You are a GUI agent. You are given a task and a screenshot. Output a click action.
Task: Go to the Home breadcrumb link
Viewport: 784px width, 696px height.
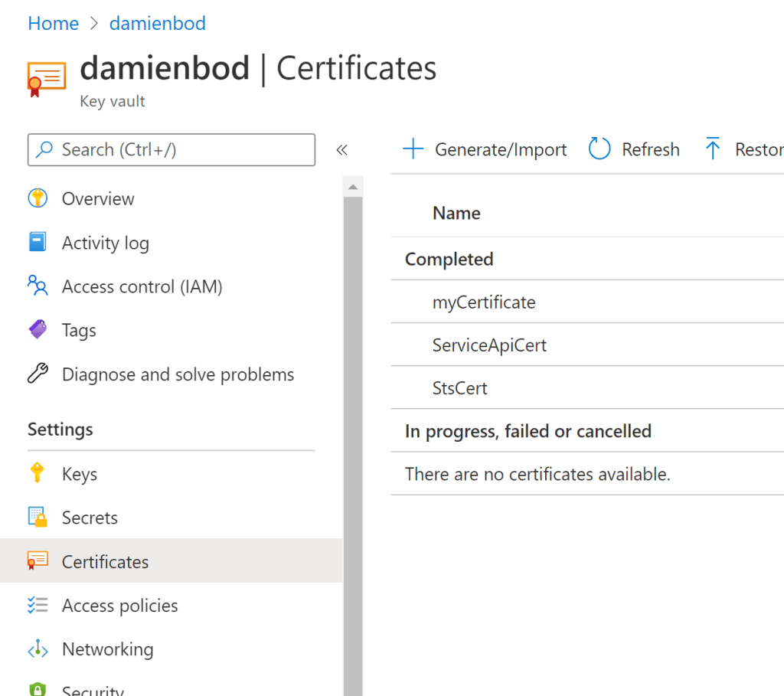pyautogui.click(x=54, y=24)
